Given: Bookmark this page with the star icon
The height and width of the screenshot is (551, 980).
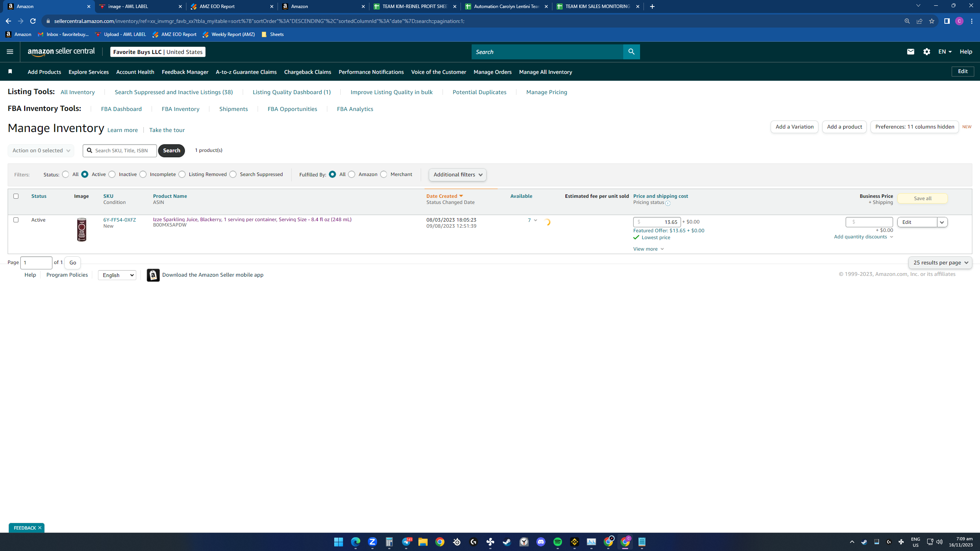Looking at the screenshot, I should coord(931,21).
